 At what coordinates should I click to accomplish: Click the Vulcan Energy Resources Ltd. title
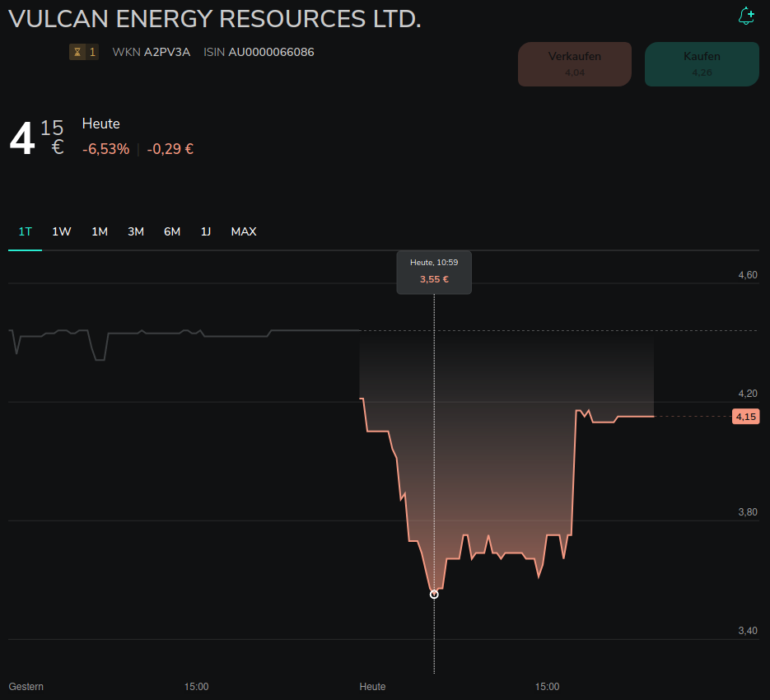(x=215, y=19)
